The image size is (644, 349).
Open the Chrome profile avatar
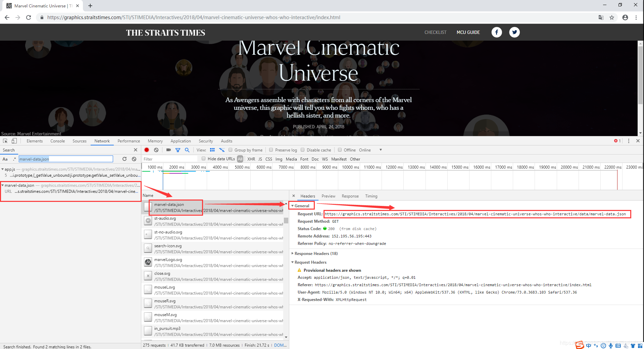[x=625, y=17]
